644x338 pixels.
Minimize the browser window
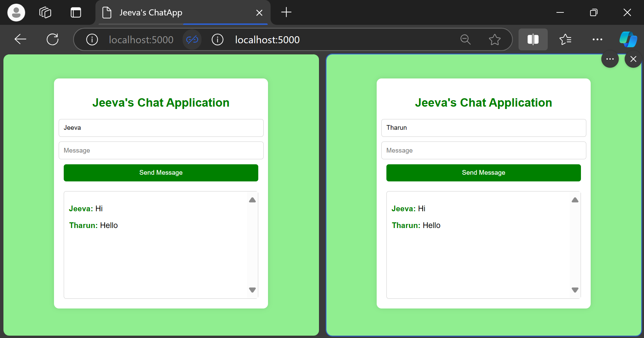560,13
